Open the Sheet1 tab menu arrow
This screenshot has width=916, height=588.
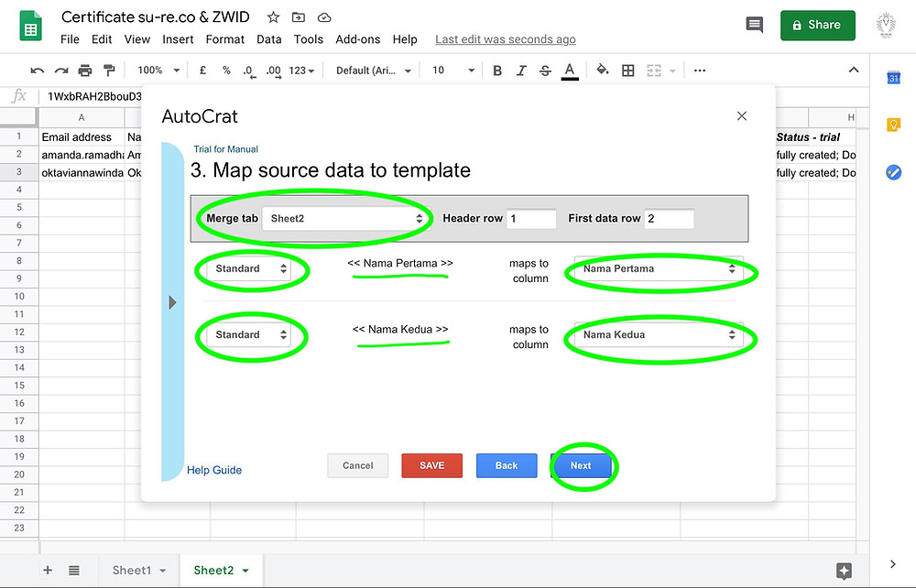tap(163, 571)
